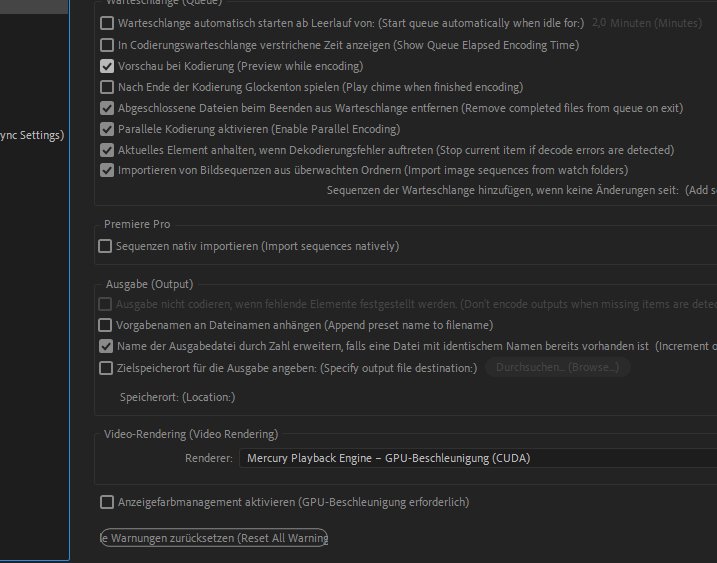Open the Renderer dropdown (Mercury Playback Engine)
The width and height of the screenshot is (717, 563).
coord(476,459)
